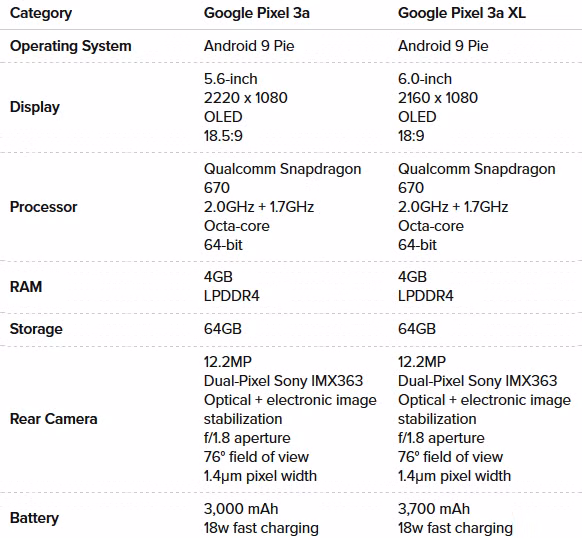This screenshot has height=538, width=582.
Task: Click the Operating System row label
Action: tap(71, 46)
